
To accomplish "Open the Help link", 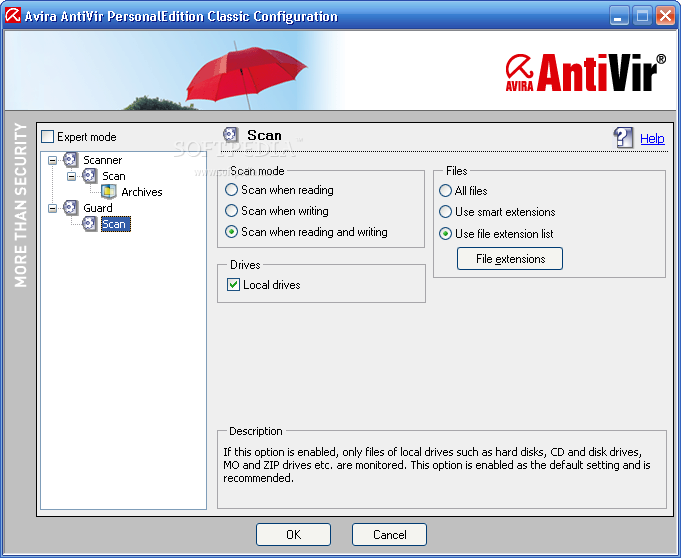I will coord(652,139).
